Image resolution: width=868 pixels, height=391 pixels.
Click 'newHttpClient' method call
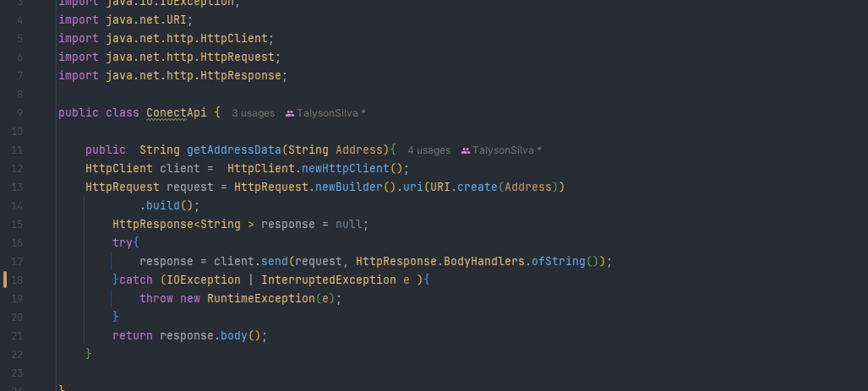346,169
